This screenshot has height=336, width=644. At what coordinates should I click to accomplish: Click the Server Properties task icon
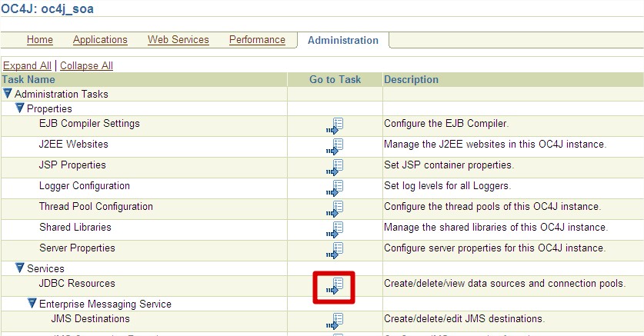click(x=335, y=251)
